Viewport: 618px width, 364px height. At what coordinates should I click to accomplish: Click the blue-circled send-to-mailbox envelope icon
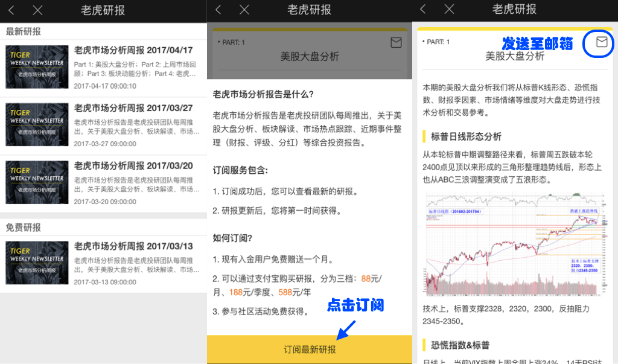(x=601, y=42)
